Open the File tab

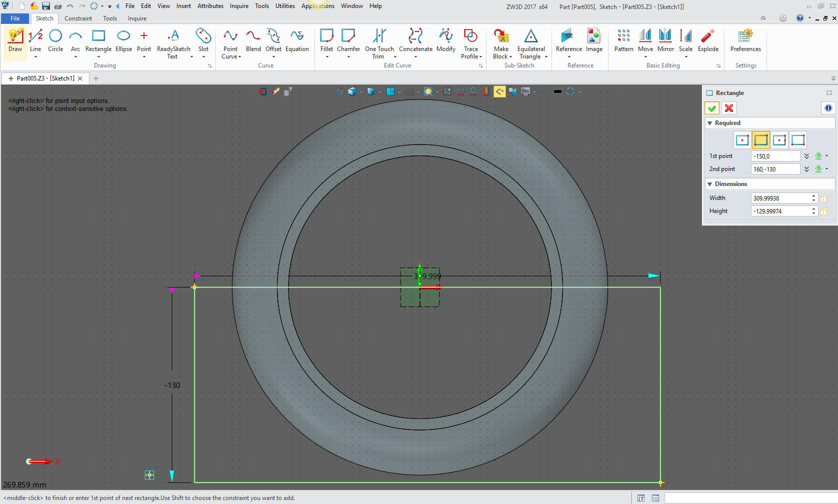(15, 18)
